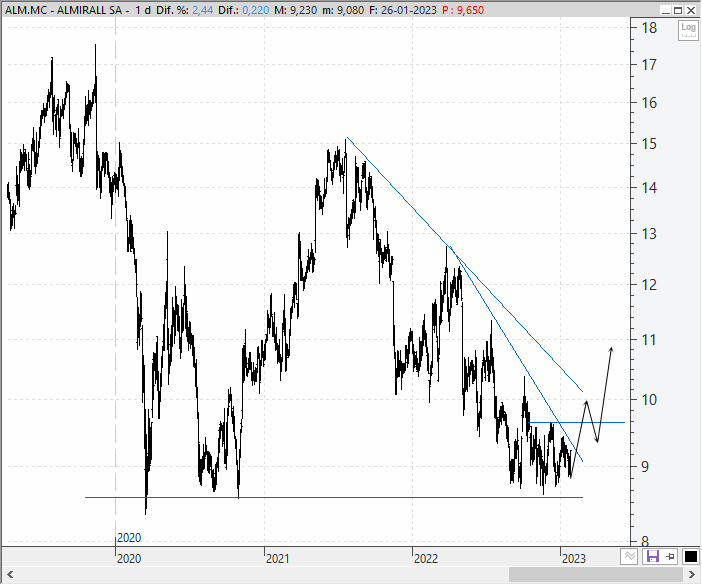Click the pin chart icon
Screen dimensions: 702x585
point(671,556)
